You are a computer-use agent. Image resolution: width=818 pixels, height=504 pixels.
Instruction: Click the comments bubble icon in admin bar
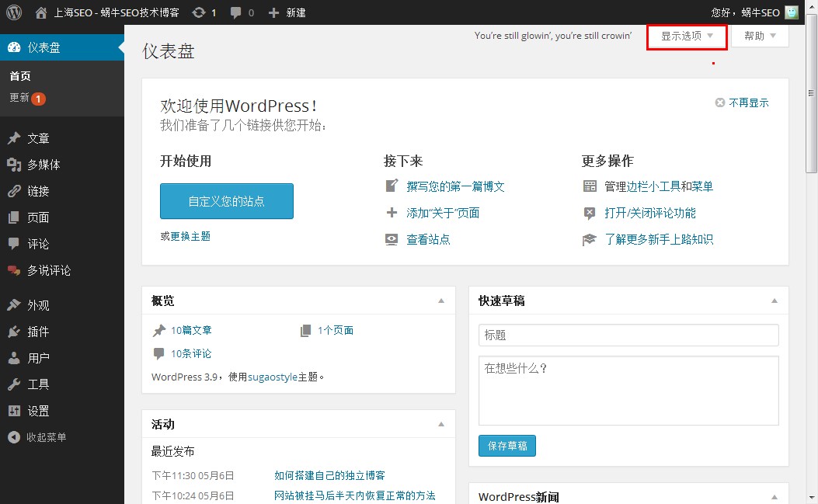(x=235, y=12)
